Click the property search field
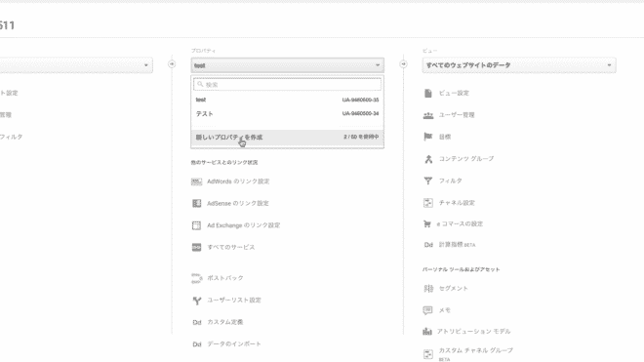The height and width of the screenshot is (362, 644). (287, 84)
